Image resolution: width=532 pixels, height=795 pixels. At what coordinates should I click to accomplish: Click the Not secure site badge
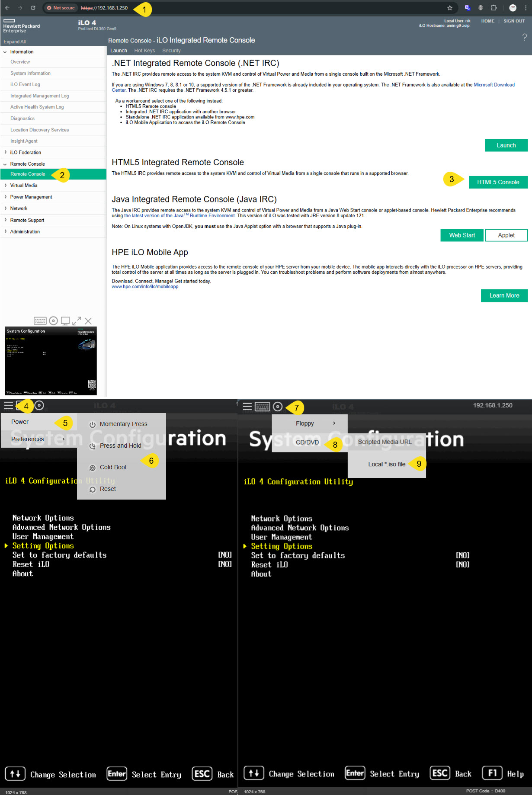[x=61, y=8]
